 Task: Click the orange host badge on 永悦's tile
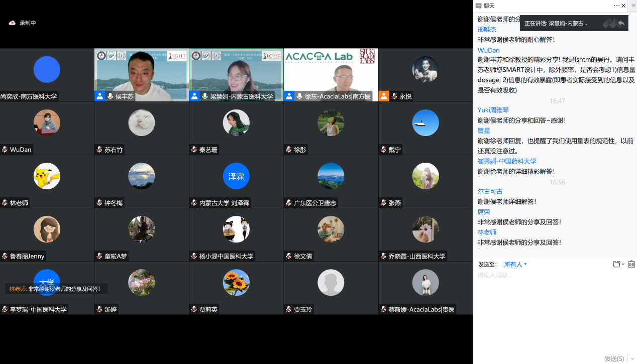[x=384, y=96]
